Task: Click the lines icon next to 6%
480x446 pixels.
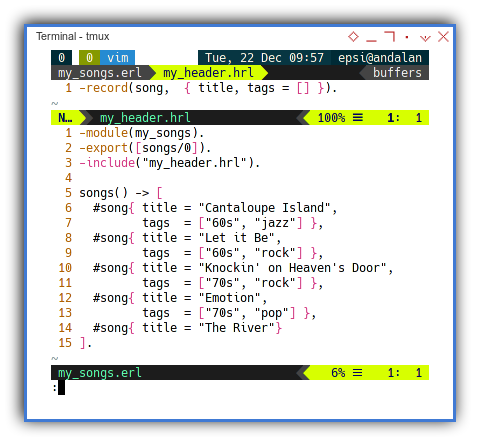Action: (358, 373)
